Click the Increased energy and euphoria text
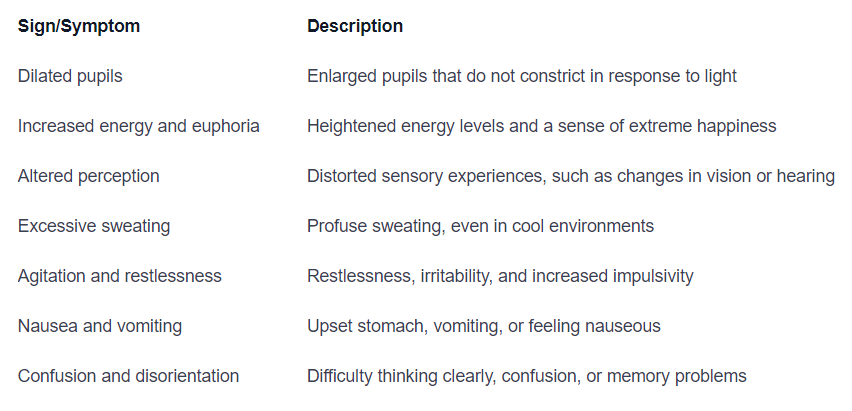 pos(138,126)
